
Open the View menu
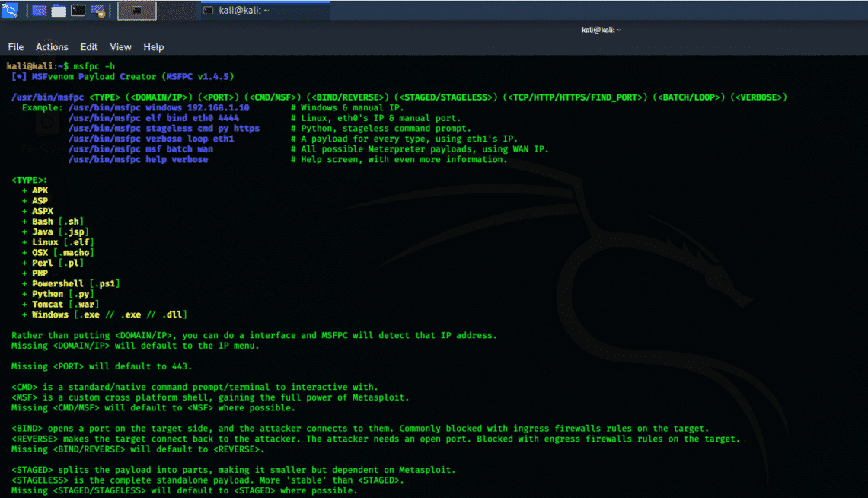120,46
